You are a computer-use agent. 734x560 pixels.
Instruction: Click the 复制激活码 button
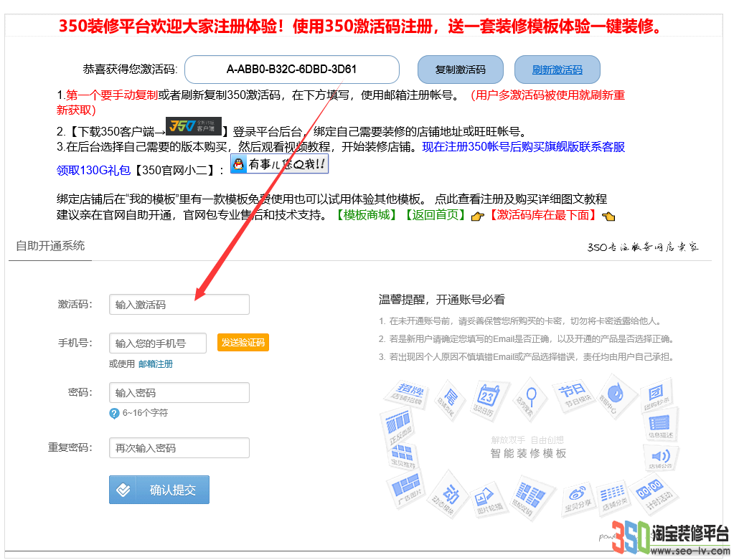tap(460, 70)
